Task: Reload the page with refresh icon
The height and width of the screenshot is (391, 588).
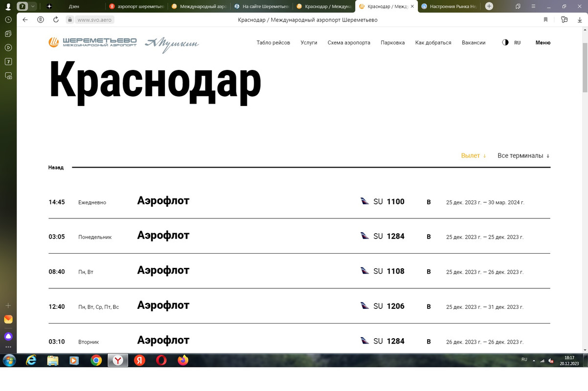Action: click(56, 20)
